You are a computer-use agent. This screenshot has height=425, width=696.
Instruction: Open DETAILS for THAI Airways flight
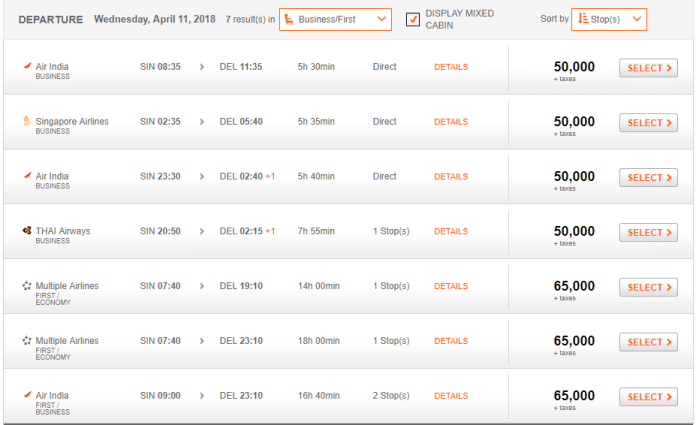[451, 231]
